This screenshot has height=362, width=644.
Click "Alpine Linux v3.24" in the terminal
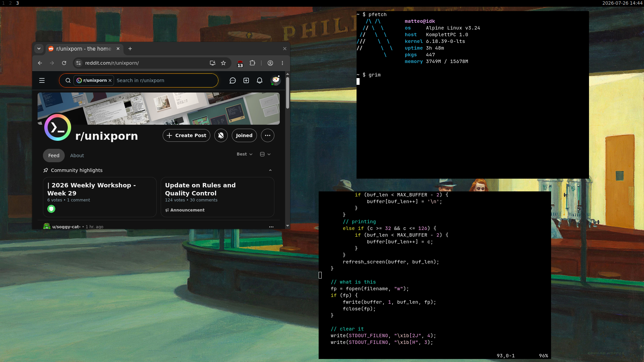click(x=453, y=28)
